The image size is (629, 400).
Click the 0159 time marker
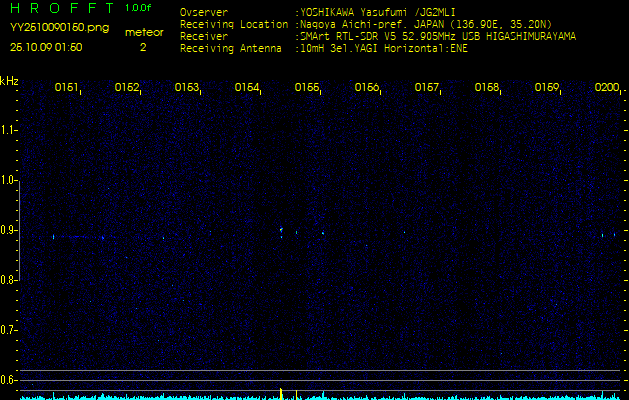click(547, 87)
